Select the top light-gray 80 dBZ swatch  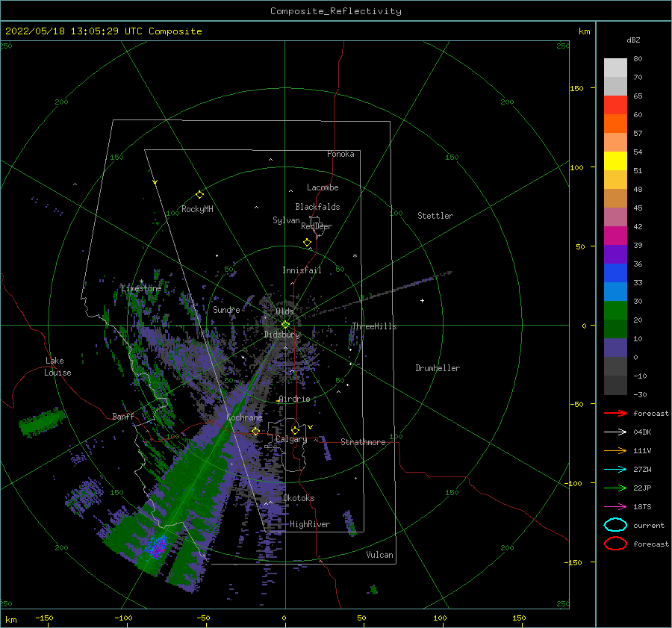click(x=615, y=67)
